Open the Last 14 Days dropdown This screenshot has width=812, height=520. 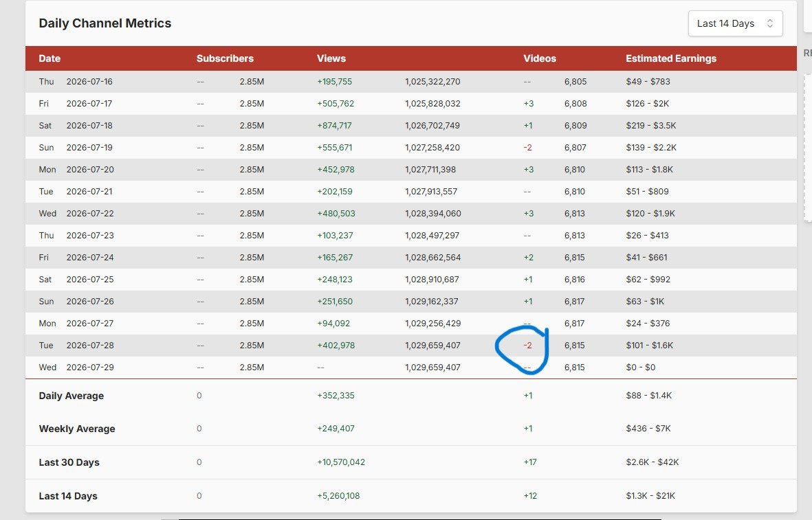[x=735, y=23]
